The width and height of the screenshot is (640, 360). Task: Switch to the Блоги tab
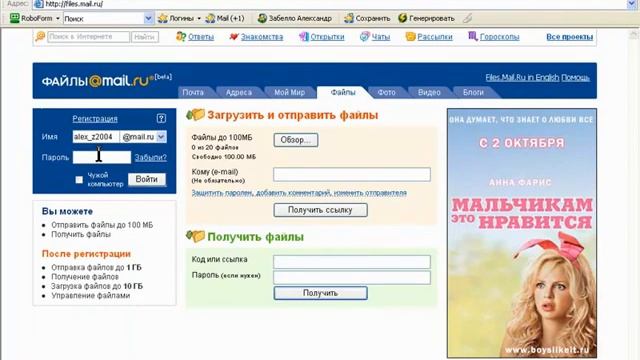pyautogui.click(x=473, y=93)
